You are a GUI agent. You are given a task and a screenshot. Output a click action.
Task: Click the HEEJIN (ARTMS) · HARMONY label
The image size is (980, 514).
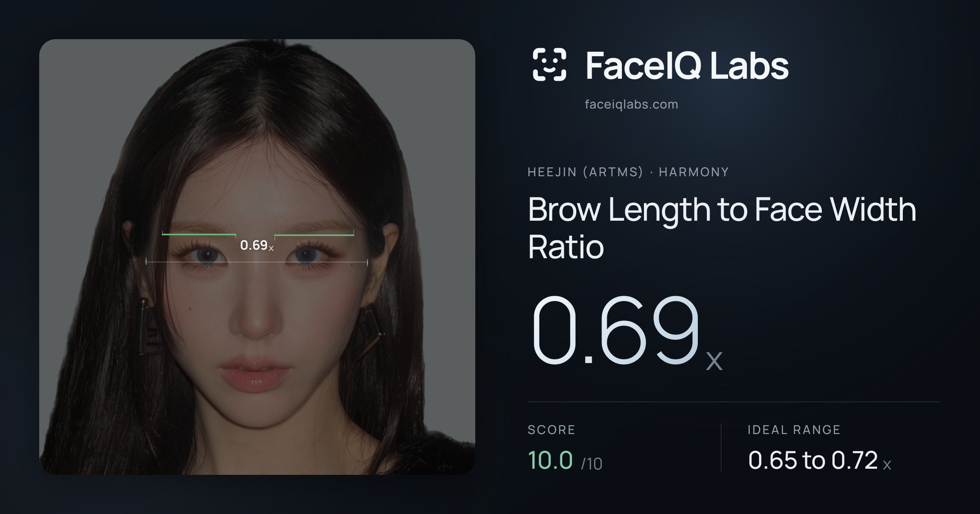[x=628, y=172]
